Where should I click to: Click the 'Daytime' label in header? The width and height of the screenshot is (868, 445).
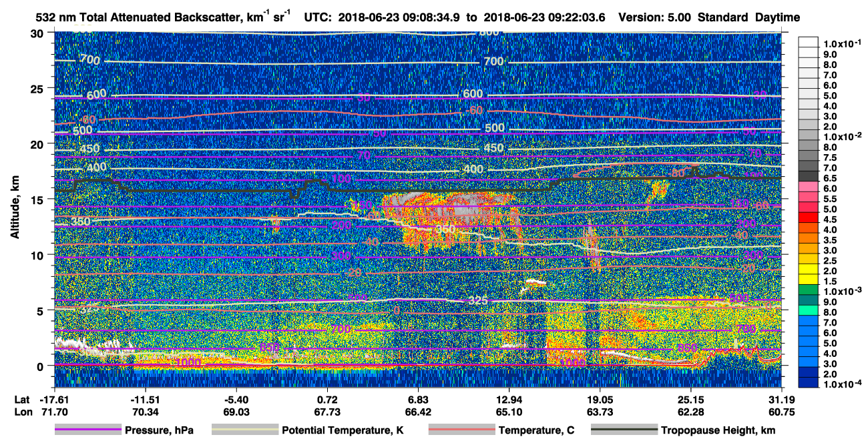(777, 18)
